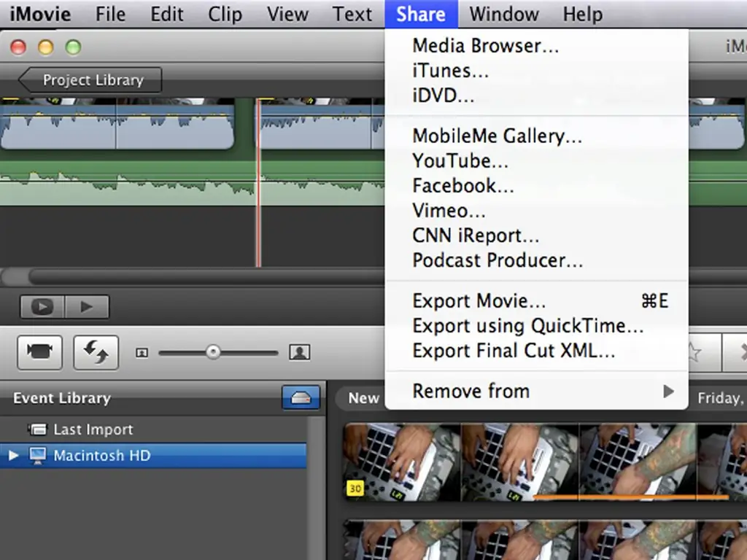
Task: Expand the Macintosh HD disclosure triangle
Action: tap(13, 456)
